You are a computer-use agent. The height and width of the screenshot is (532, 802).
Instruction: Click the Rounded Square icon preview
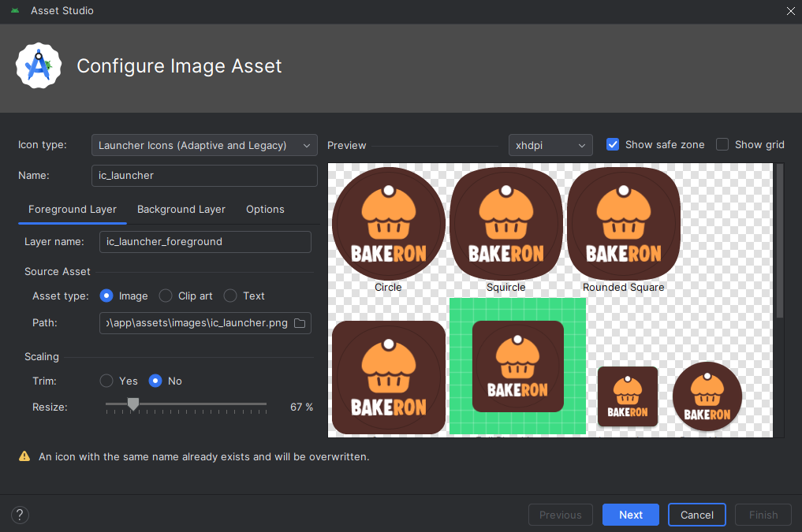point(623,224)
